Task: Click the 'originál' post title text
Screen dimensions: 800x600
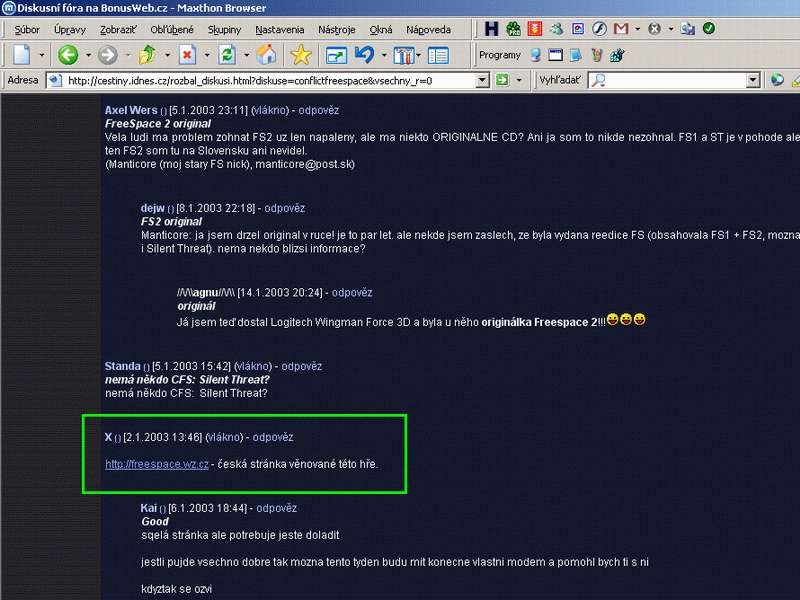Action: tap(196, 306)
